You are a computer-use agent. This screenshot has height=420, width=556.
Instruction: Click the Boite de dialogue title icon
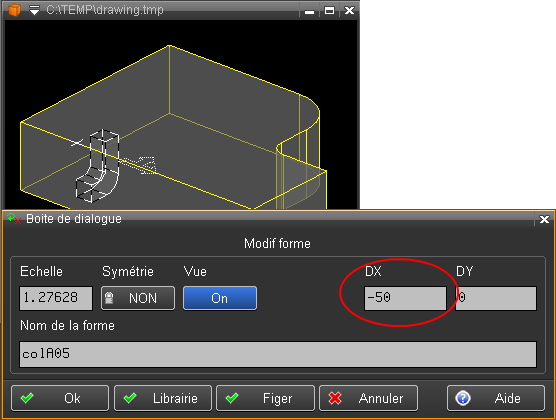click(14, 219)
